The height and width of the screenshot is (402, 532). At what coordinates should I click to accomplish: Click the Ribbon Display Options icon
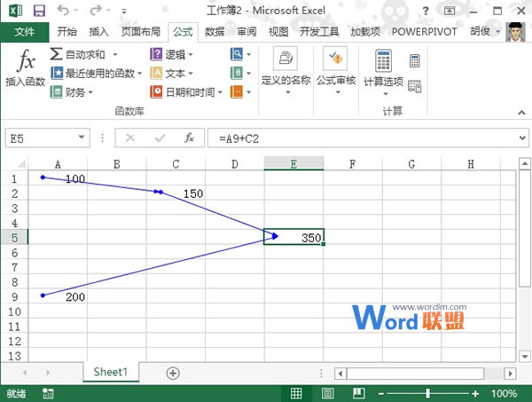(x=450, y=11)
